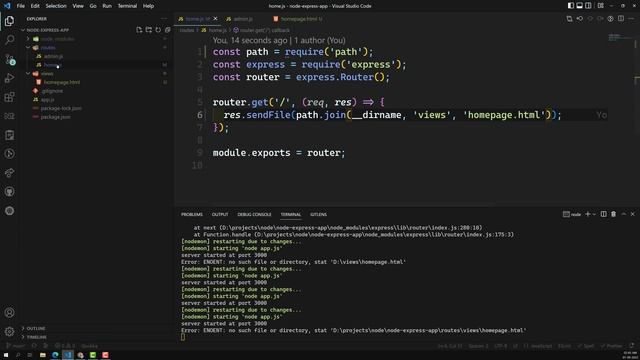Screen dimensions: 640x360
Task: Open Chrome from the taskbar
Action: [x=80, y=355]
